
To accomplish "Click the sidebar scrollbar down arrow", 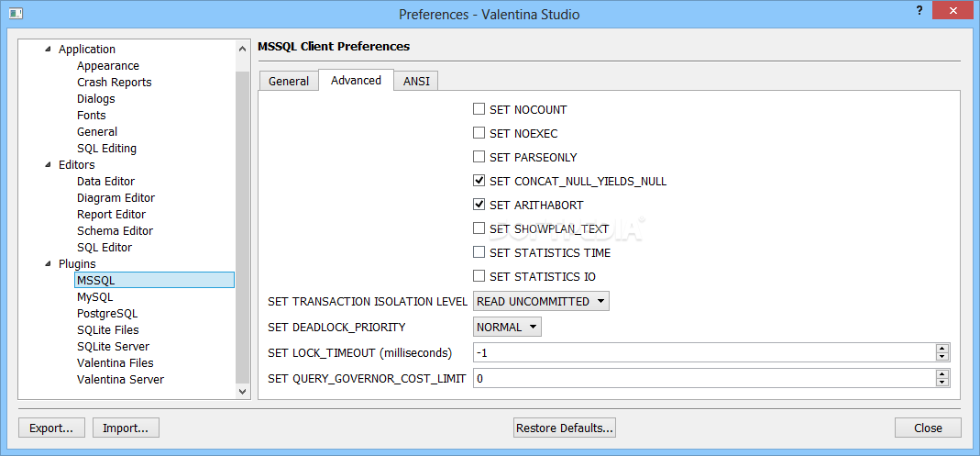I will (243, 391).
